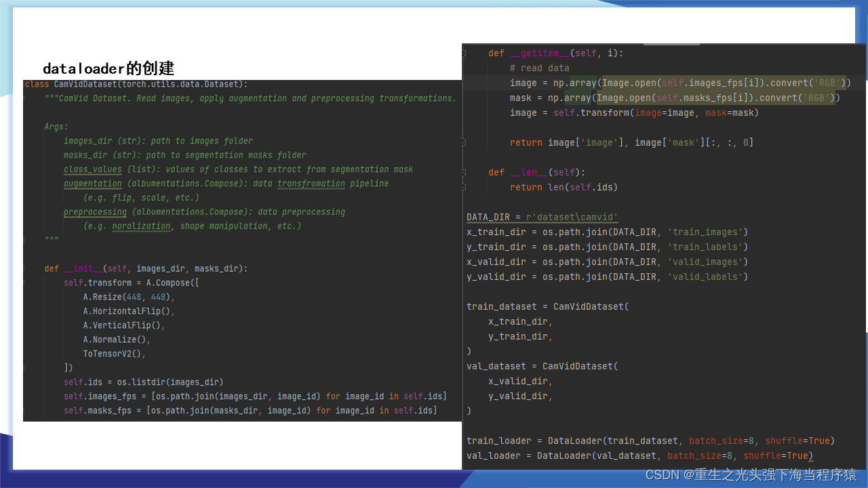Click the 'image = np.array(Image.open' line
Image resolution: width=868 pixels, height=488 pixels.
680,83
